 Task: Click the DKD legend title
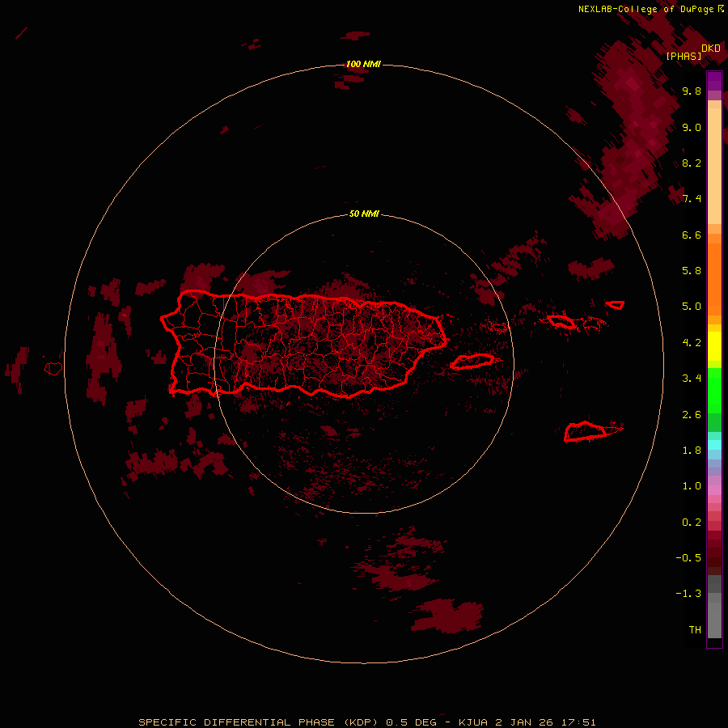click(711, 48)
